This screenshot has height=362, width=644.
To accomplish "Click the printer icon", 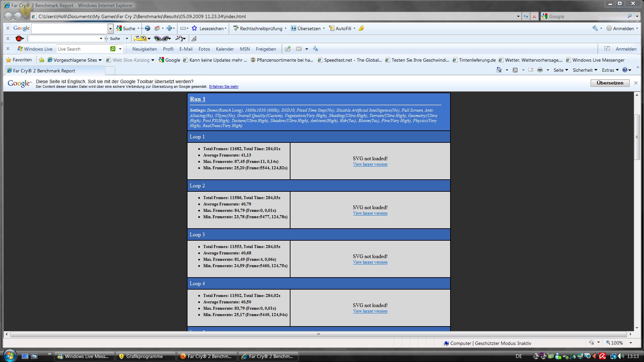I will click(540, 70).
